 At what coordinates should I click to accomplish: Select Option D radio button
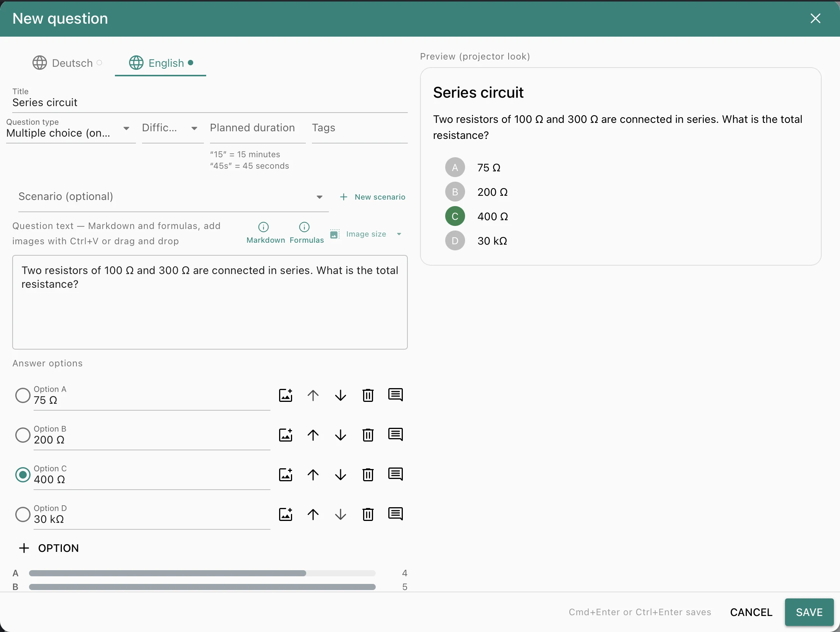(x=23, y=514)
